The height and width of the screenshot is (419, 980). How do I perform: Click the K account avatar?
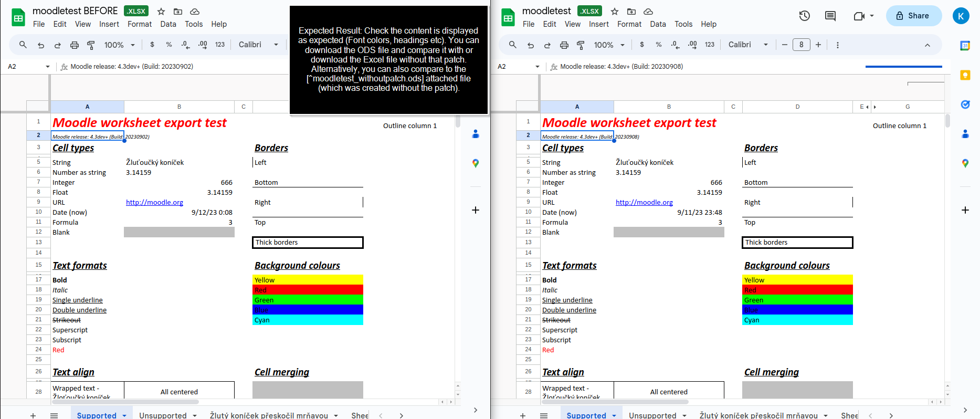coord(961,16)
